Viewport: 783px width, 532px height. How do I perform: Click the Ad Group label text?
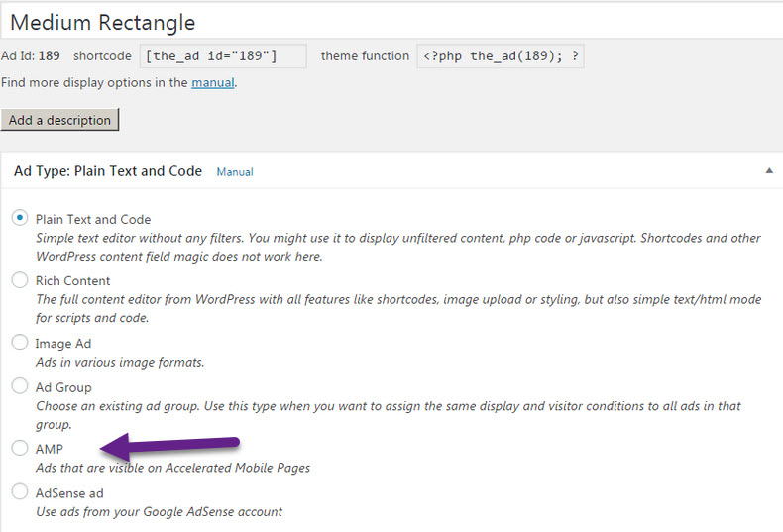63,387
